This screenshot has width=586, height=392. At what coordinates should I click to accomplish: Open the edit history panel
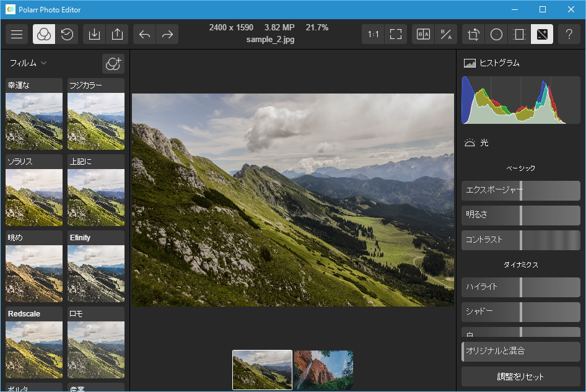[x=67, y=35]
